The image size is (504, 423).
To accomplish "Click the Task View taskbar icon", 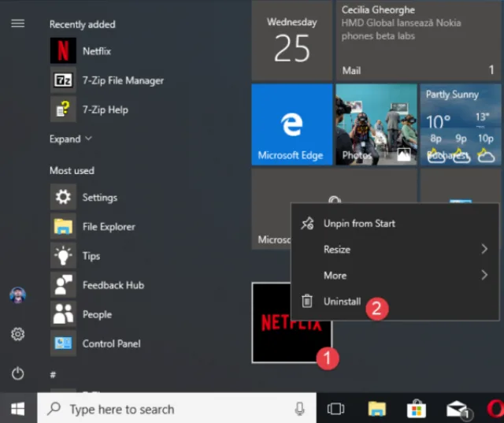I will [x=335, y=409].
